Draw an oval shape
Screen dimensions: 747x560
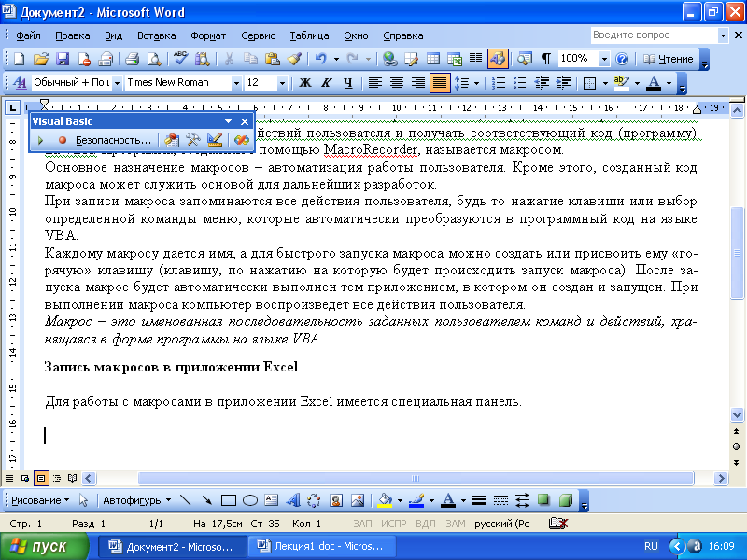[250, 500]
